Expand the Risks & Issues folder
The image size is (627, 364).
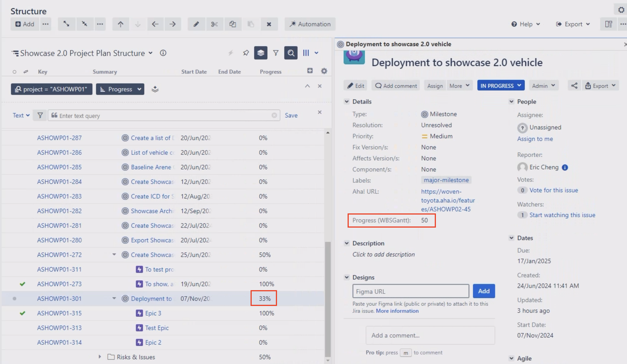(x=100, y=357)
